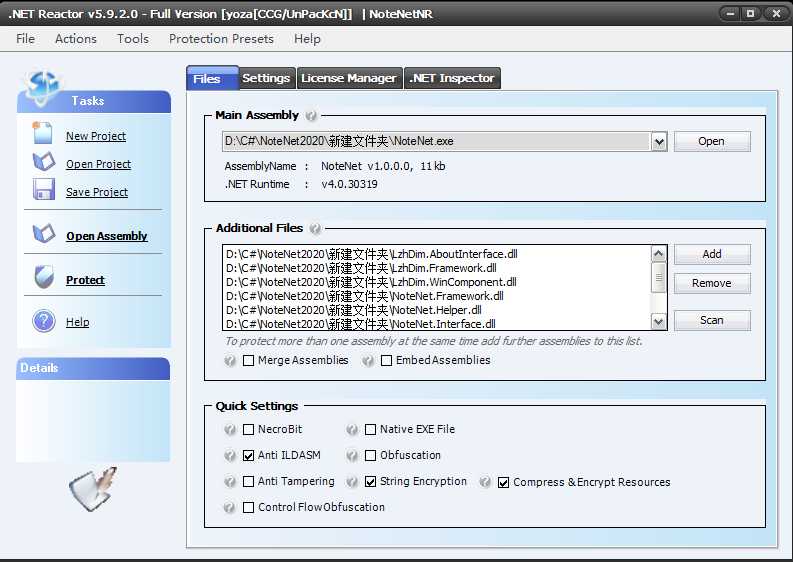Click the Scan button
Viewport: 793px width, 562px height.
(x=712, y=320)
